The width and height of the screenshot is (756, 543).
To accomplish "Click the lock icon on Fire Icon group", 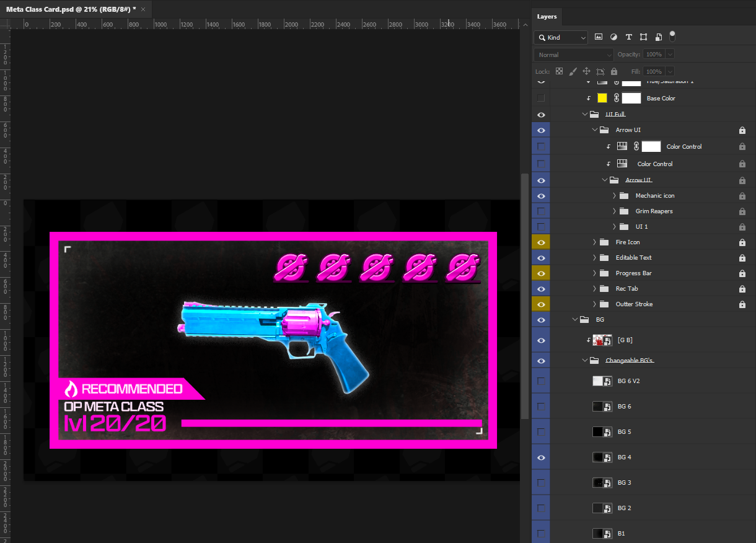I will click(x=742, y=242).
